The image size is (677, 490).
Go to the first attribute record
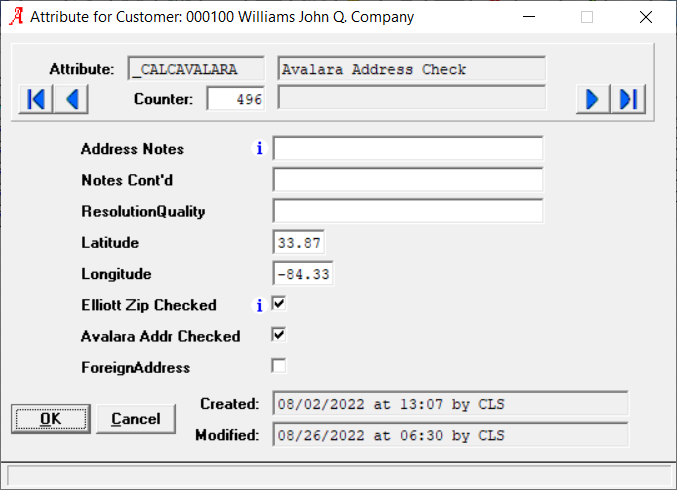coord(36,99)
